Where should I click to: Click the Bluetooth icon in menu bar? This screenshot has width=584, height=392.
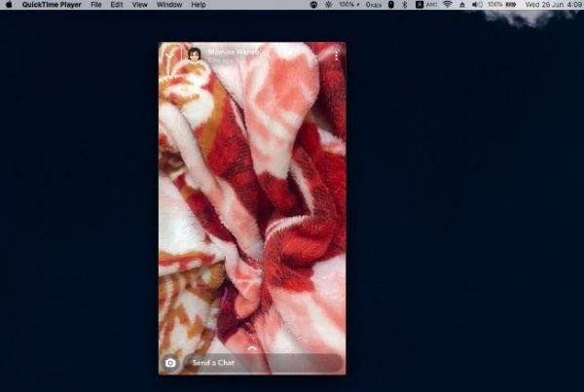[404, 5]
